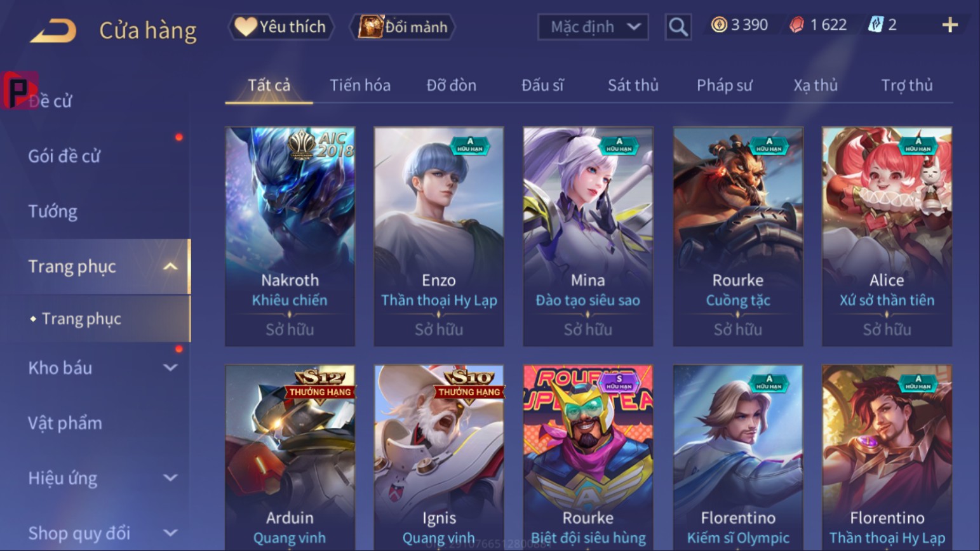Viewport: 980px width, 551px height.
Task: Click the heart Yêu thích icon
Action: click(x=245, y=27)
